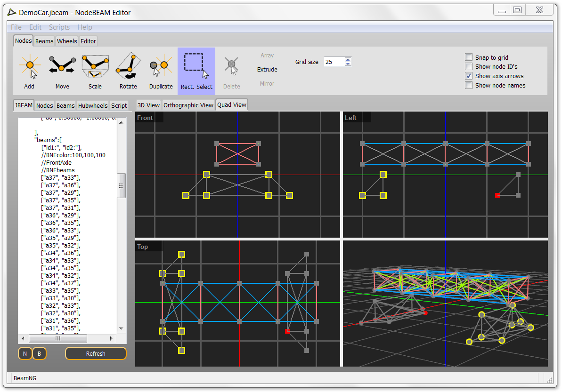Viewport: 562px width, 392px height.
Task: Uncheck Show axis arrows
Action: [468, 76]
